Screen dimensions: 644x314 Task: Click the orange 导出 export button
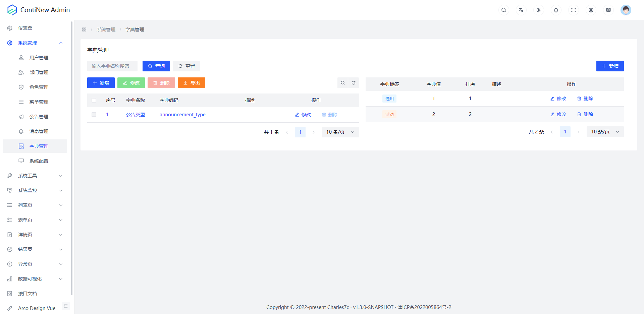pyautogui.click(x=191, y=83)
